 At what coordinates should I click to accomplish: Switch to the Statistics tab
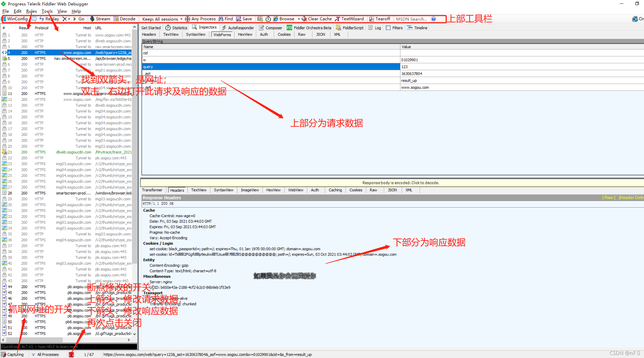(176, 28)
